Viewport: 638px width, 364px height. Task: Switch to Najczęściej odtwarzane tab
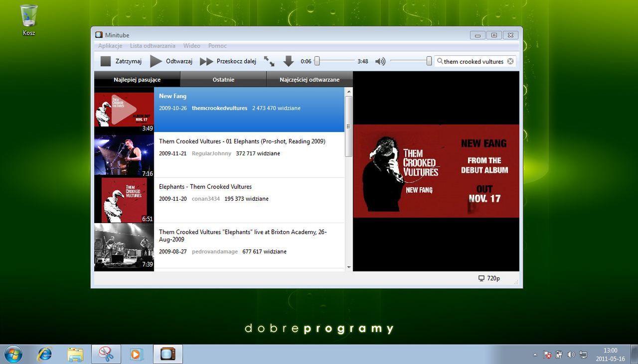click(x=310, y=80)
